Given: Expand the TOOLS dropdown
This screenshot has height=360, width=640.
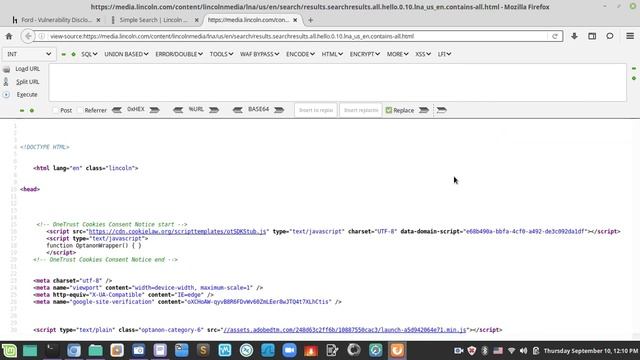Looking at the screenshot, I should pos(221,54).
